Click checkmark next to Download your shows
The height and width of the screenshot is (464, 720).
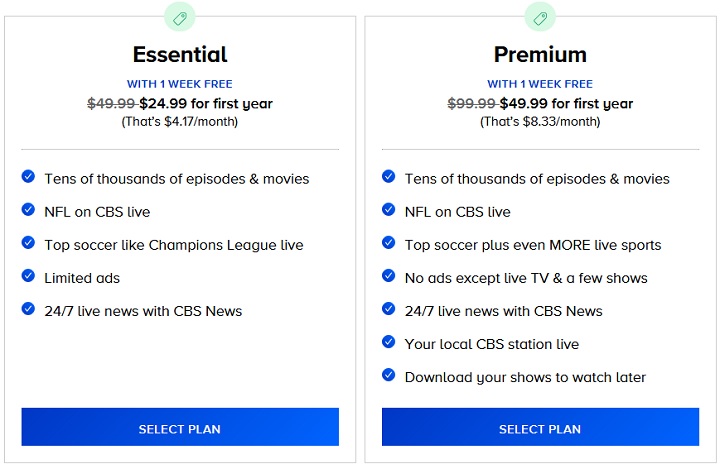(389, 376)
